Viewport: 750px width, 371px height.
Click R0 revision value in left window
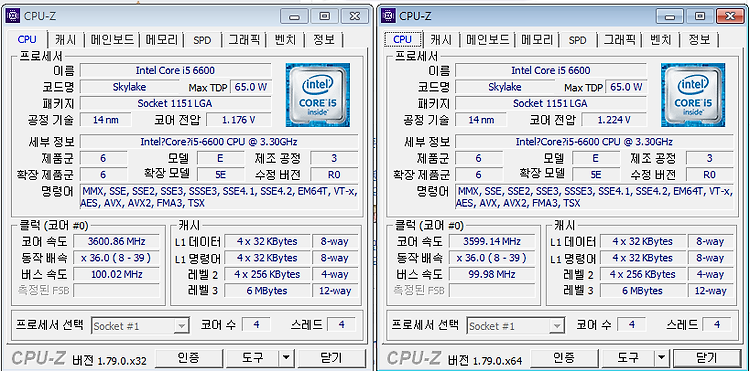[x=334, y=175]
